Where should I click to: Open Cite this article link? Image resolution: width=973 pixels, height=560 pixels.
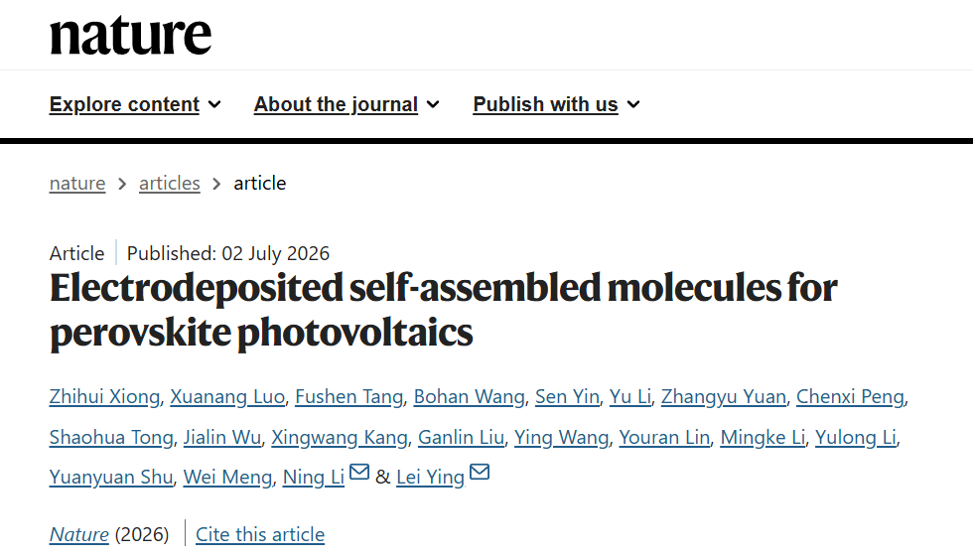click(x=260, y=534)
